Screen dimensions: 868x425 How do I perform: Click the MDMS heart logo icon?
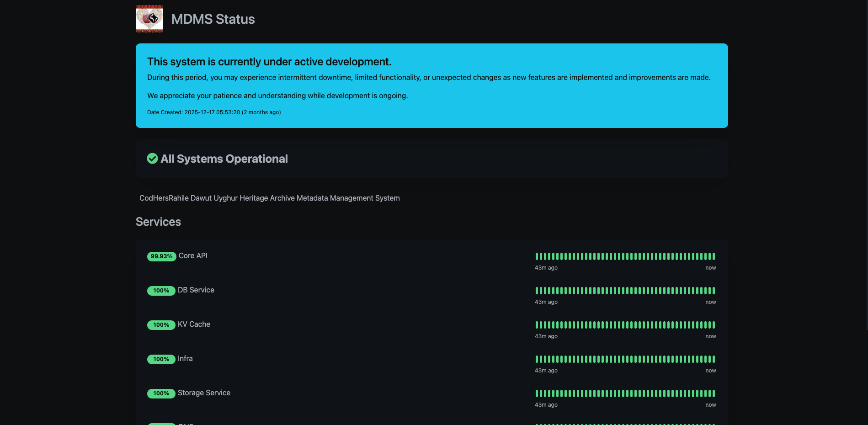[x=149, y=19]
